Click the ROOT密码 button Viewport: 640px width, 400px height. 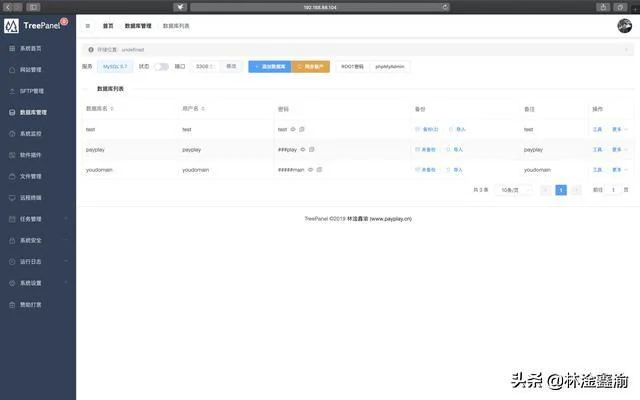[x=352, y=67]
